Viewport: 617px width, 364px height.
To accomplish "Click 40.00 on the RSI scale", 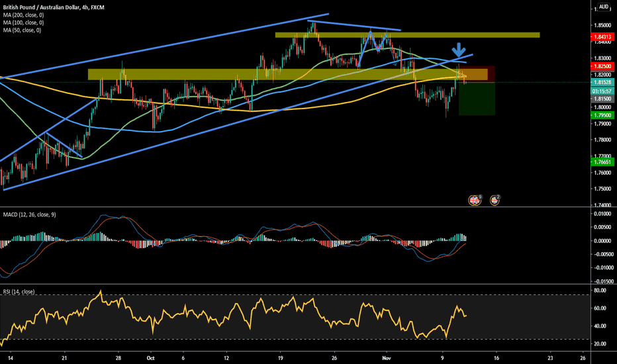I will 600,326.
